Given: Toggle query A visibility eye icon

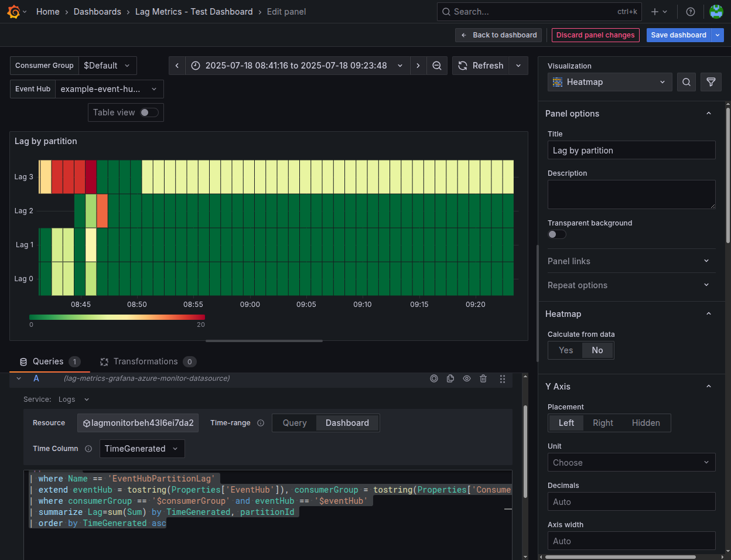Looking at the screenshot, I should (x=467, y=378).
